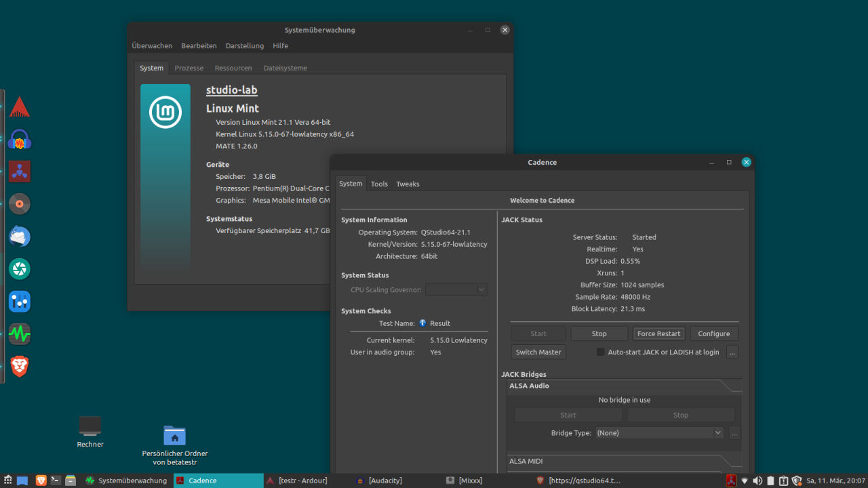The image size is (868, 488).
Task: Open Thunderbird mail from the dock
Action: 20,237
